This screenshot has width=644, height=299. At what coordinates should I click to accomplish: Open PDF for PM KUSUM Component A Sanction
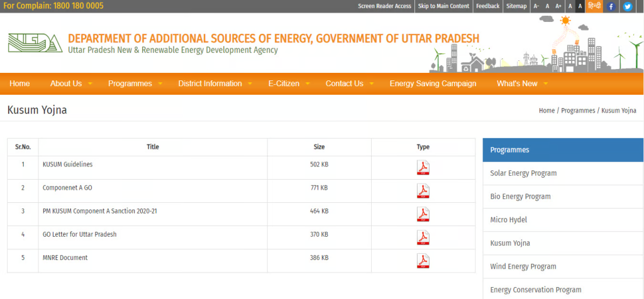423,214
